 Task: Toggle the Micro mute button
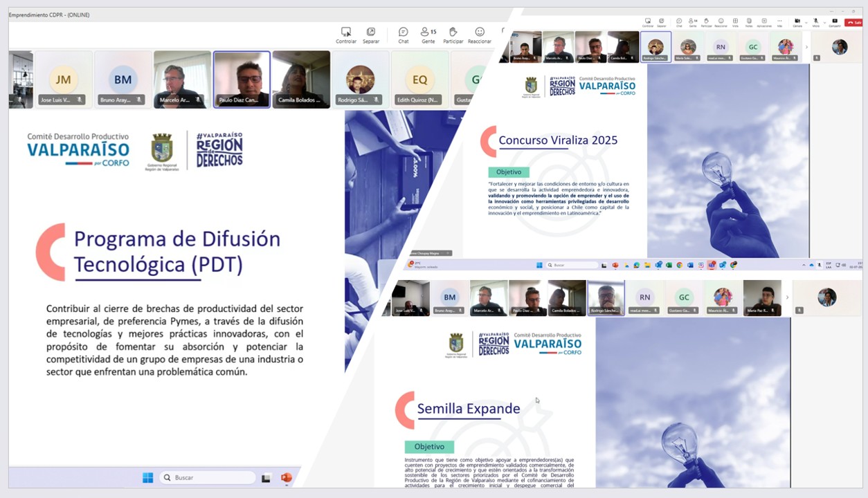point(815,22)
